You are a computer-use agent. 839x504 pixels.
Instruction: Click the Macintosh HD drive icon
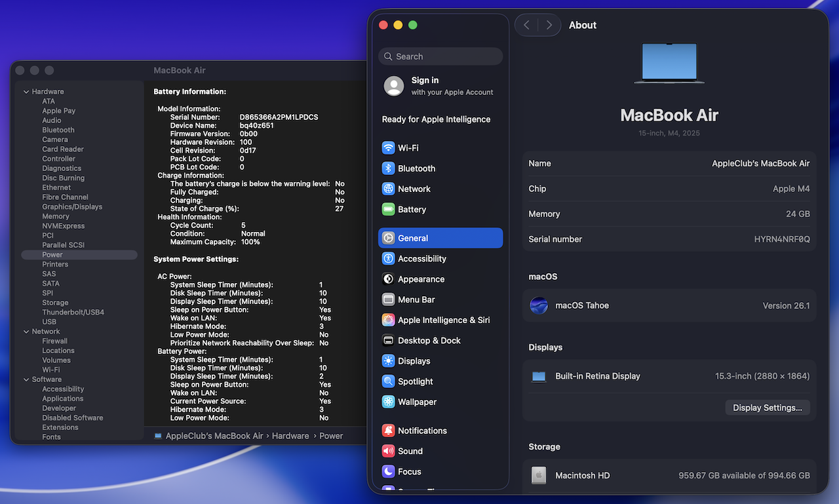(539, 475)
